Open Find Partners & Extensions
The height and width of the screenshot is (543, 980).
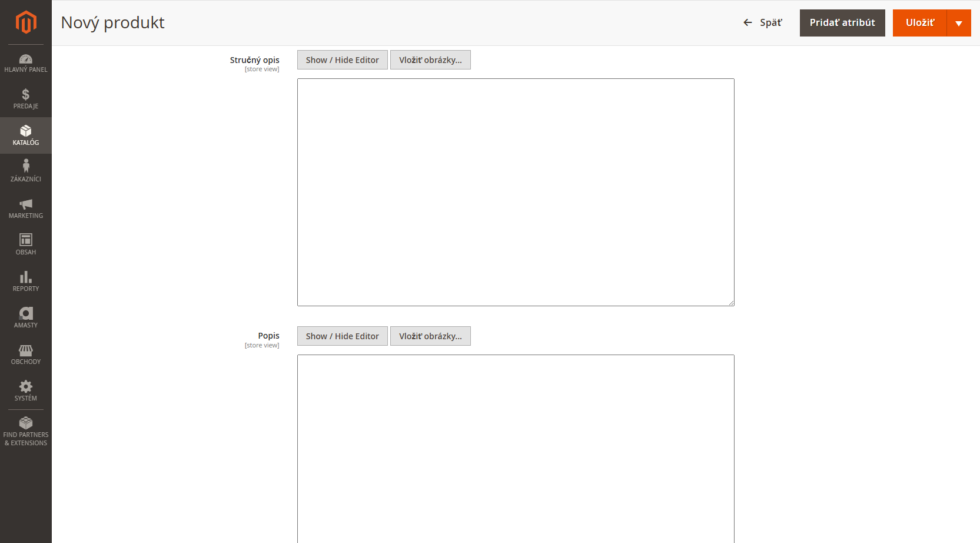[x=26, y=432]
